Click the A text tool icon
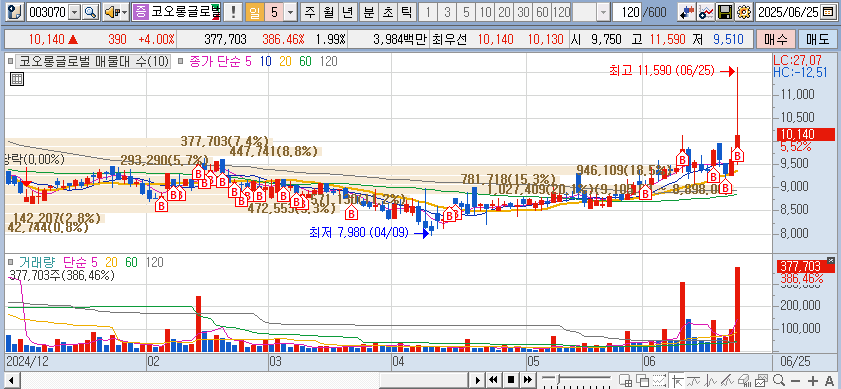 point(829,380)
